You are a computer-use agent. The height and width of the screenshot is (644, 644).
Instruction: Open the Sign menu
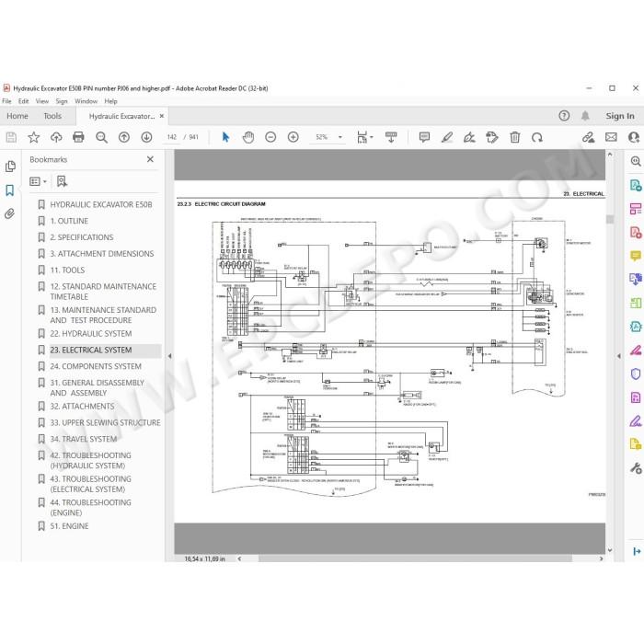pyautogui.click(x=62, y=101)
